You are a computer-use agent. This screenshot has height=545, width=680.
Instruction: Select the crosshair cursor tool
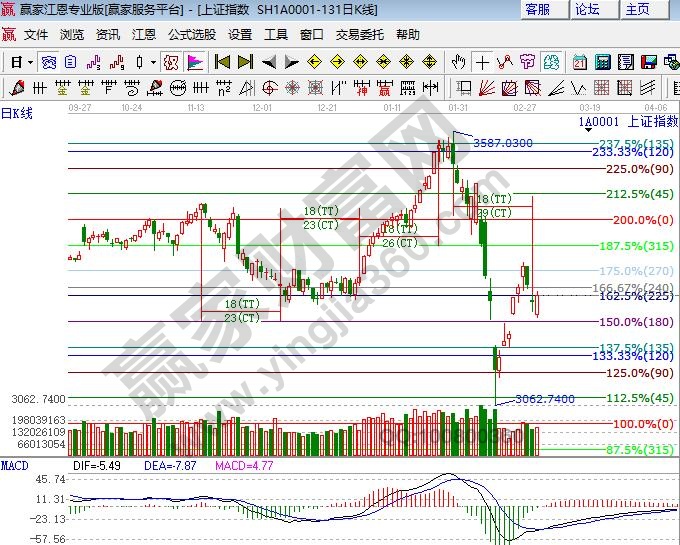click(483, 62)
